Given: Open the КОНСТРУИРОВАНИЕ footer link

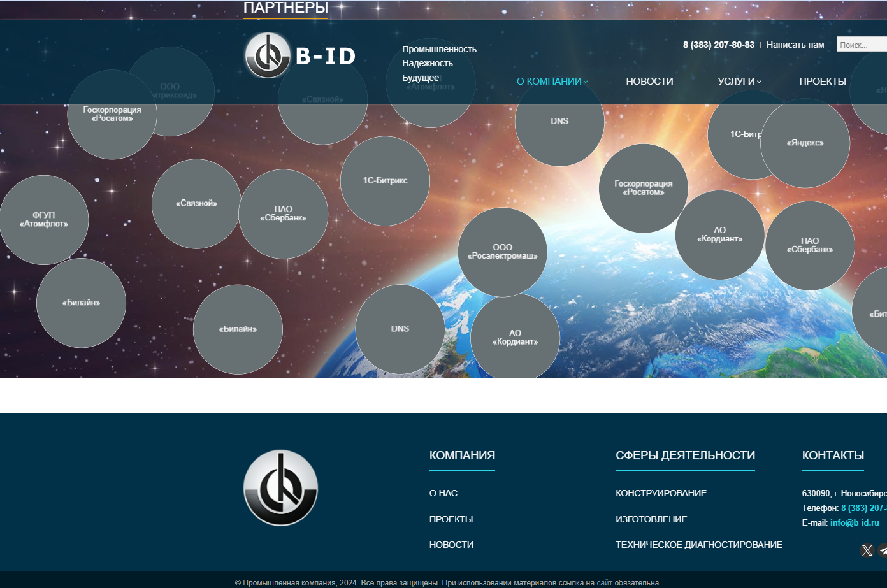Looking at the screenshot, I should tap(661, 493).
